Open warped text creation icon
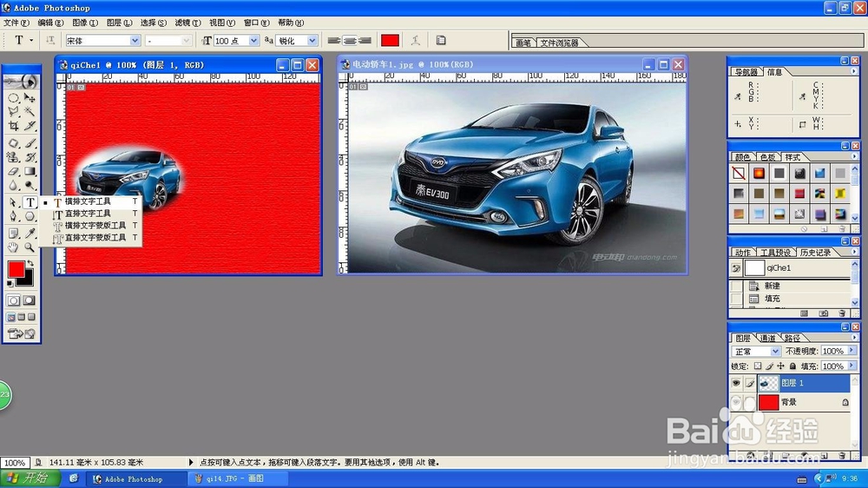Screen dimensions: 868x488 point(415,41)
